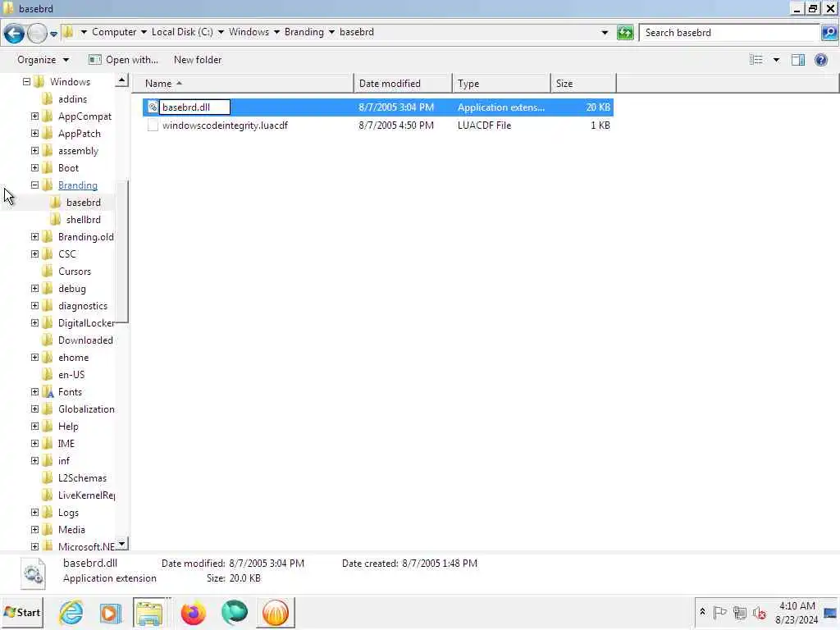Viewport: 840px width, 630px height.
Task: Sort by Type column header
Action: tap(501, 84)
